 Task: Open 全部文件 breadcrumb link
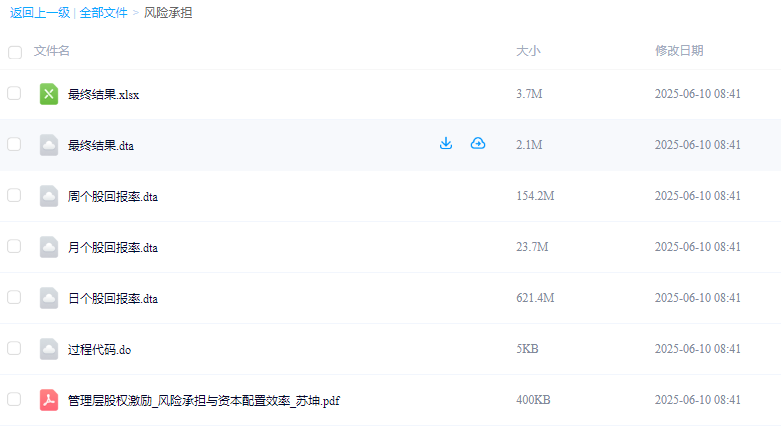pyautogui.click(x=104, y=12)
